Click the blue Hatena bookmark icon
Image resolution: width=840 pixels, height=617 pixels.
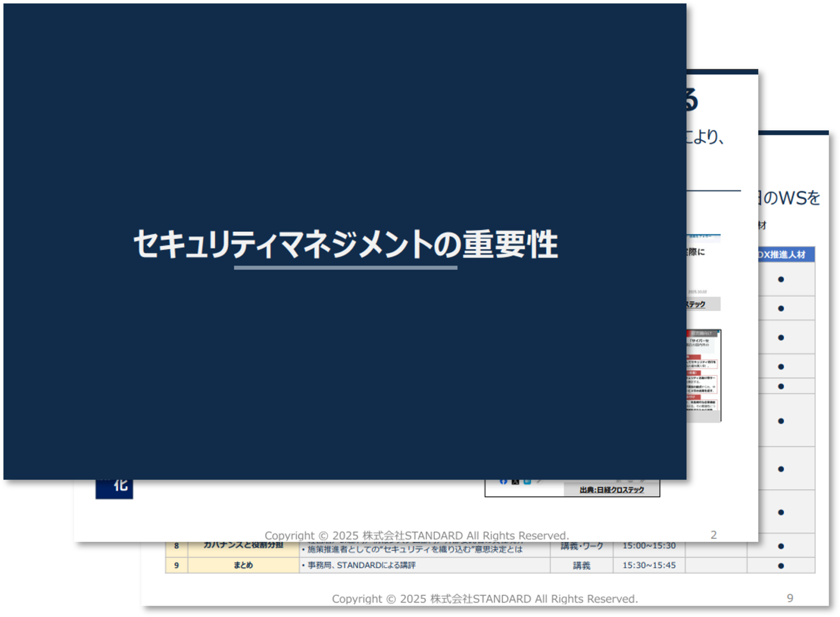point(527,482)
